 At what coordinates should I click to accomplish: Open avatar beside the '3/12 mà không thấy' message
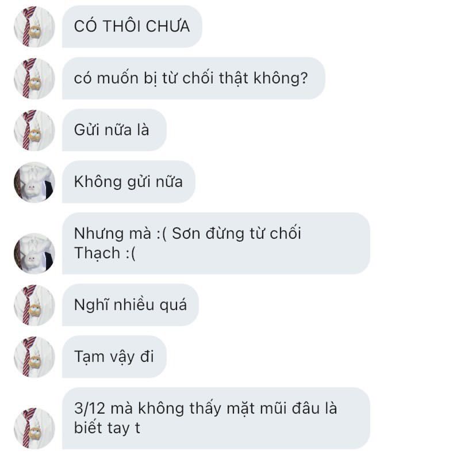click(x=34, y=428)
